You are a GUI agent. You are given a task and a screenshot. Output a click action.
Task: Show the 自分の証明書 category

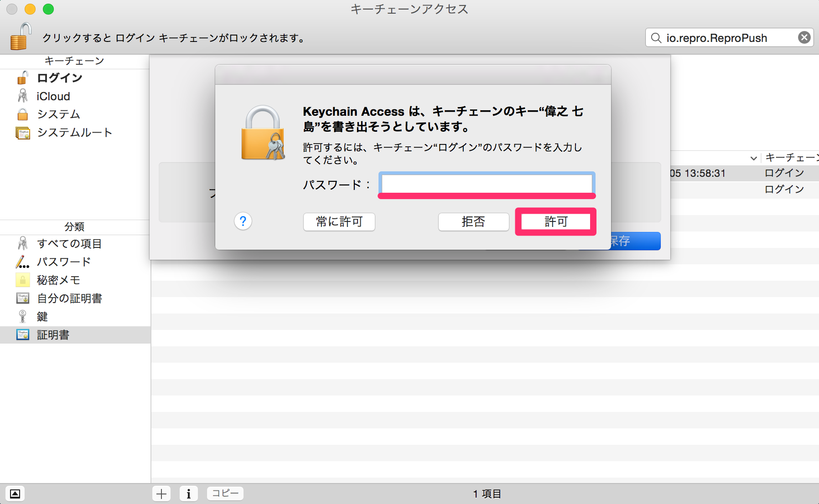pyautogui.click(x=75, y=298)
